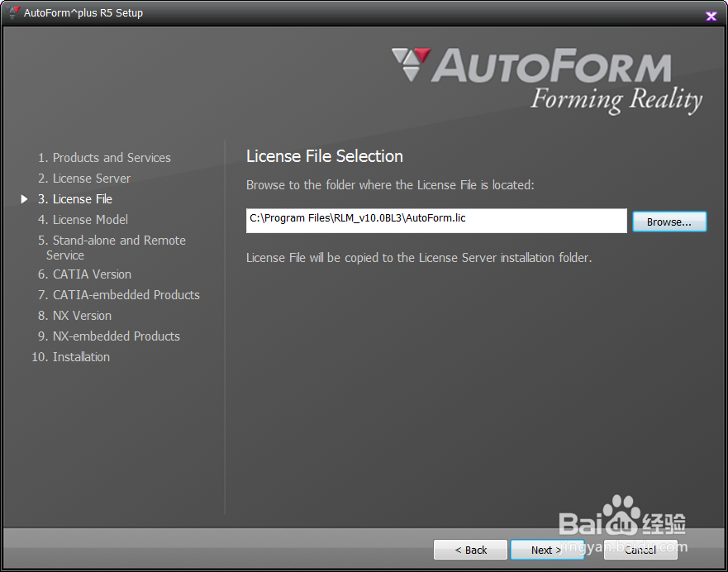Select step 5. Stand-alone and Remote Service
728x572 pixels.
[x=112, y=247]
